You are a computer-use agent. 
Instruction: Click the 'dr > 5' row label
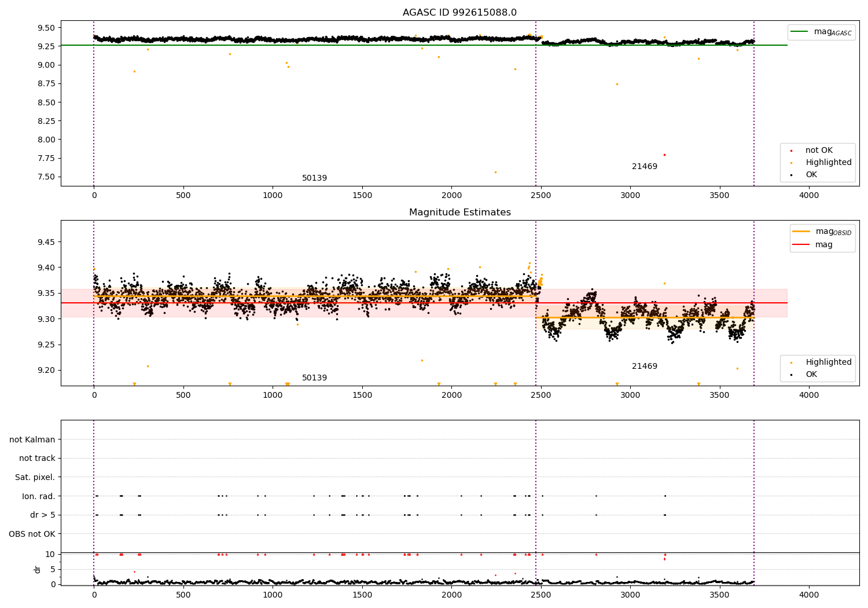click(x=43, y=515)
